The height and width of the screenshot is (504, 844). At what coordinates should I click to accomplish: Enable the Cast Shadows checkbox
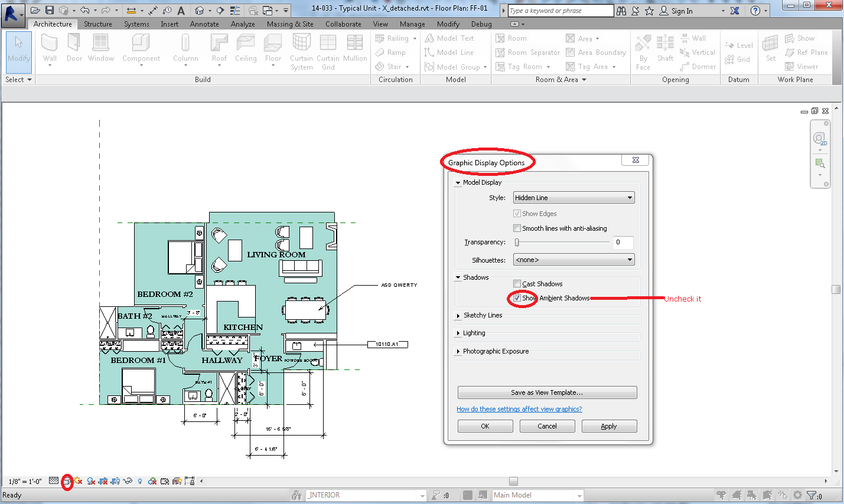(517, 284)
